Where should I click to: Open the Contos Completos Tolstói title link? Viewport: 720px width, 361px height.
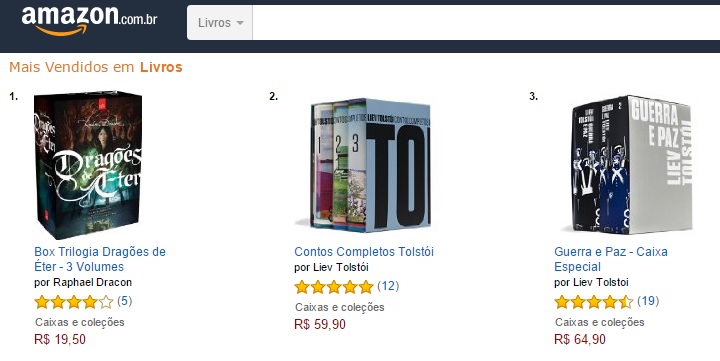click(364, 252)
